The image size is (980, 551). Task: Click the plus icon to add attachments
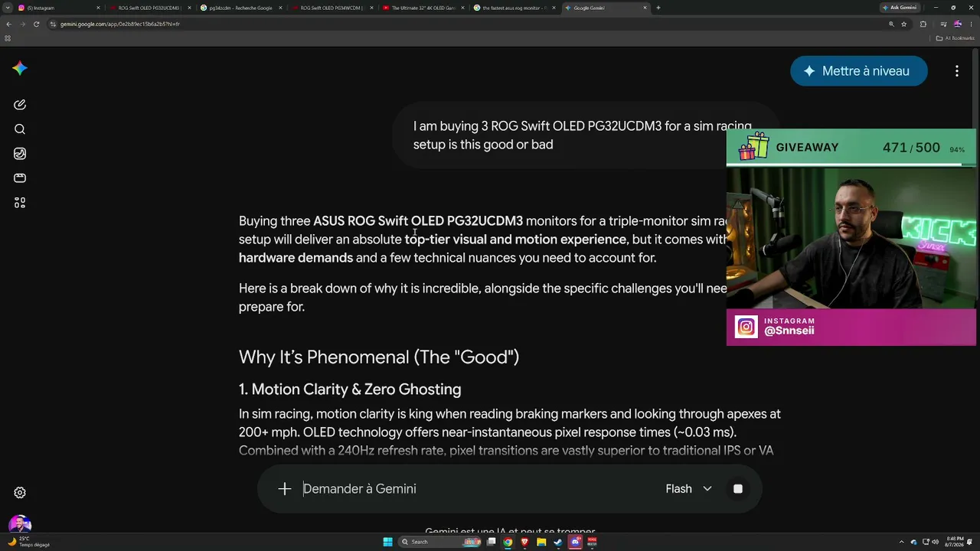click(285, 489)
